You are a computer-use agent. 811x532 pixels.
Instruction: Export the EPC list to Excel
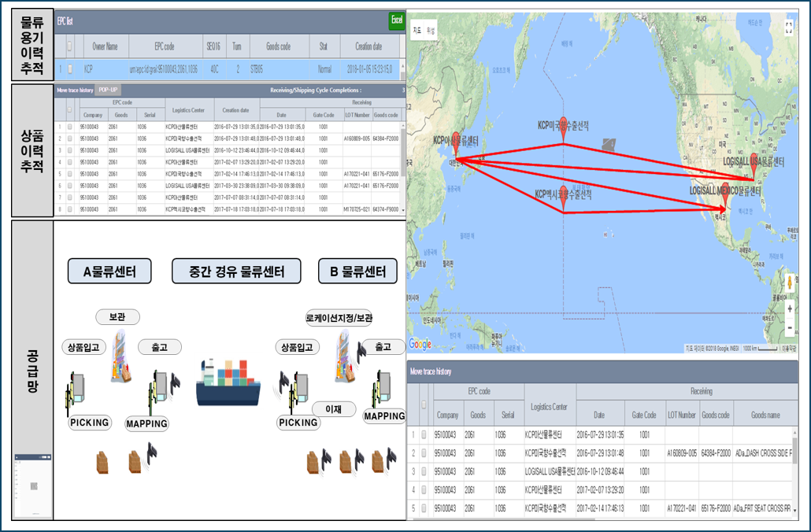click(397, 20)
